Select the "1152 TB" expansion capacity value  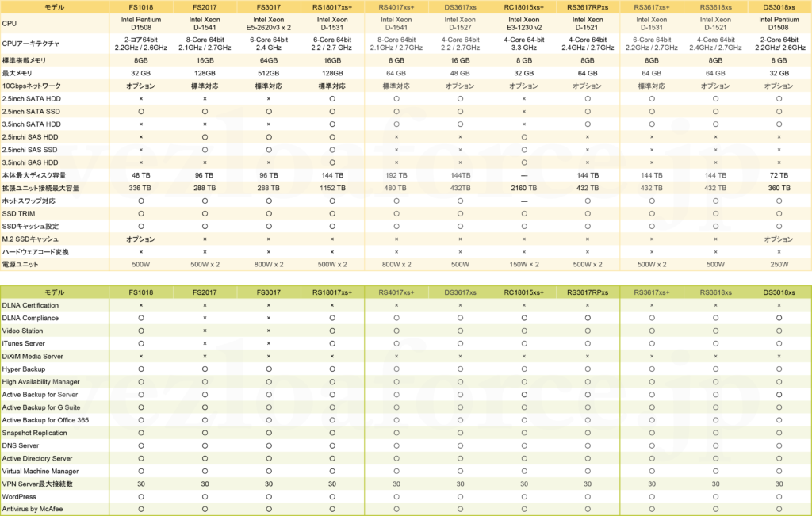pos(332,189)
